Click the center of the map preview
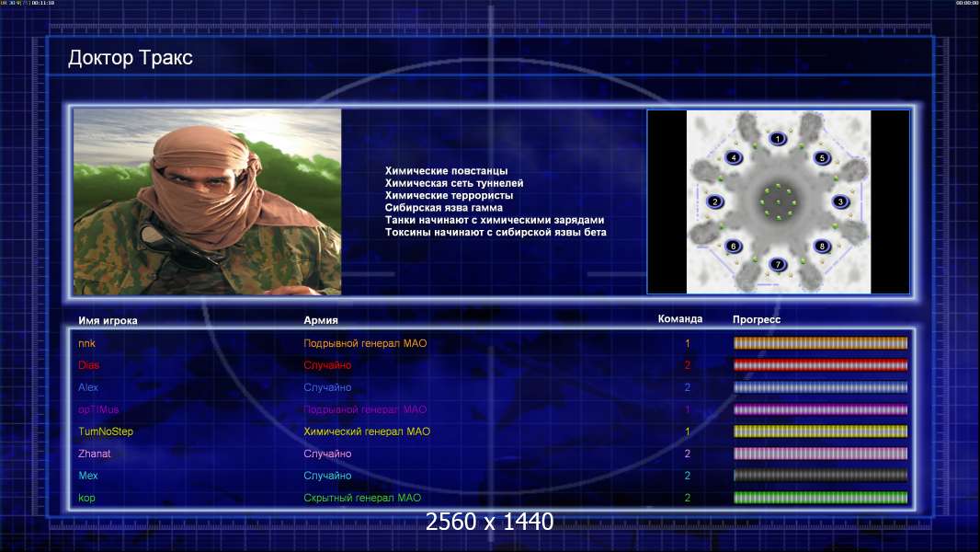The height and width of the screenshot is (552, 980). [x=778, y=201]
